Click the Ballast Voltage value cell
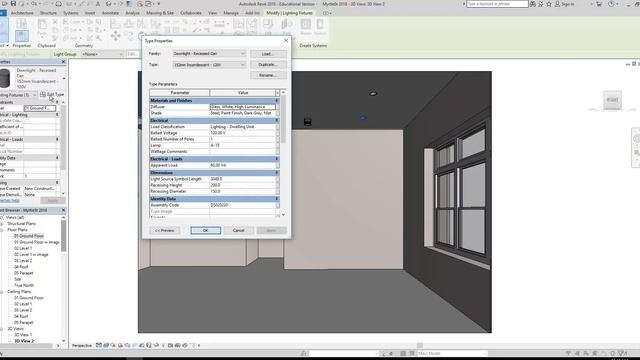The height and width of the screenshot is (360, 640). 242,133
